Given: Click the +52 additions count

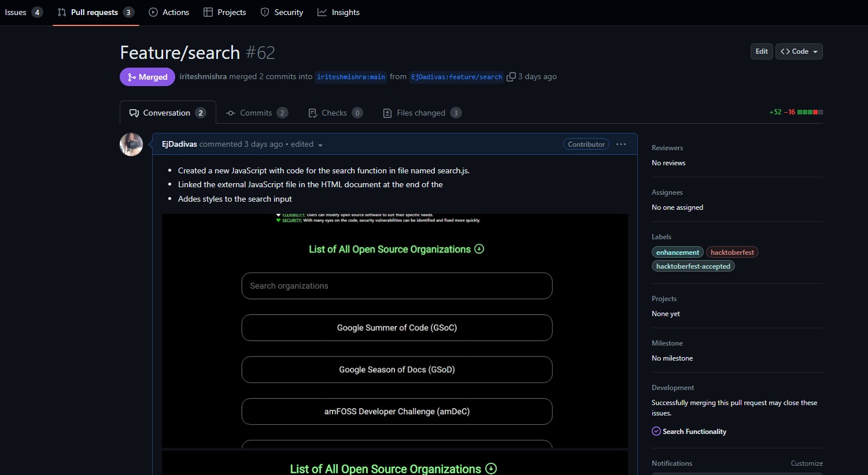Looking at the screenshot, I should 775,112.
